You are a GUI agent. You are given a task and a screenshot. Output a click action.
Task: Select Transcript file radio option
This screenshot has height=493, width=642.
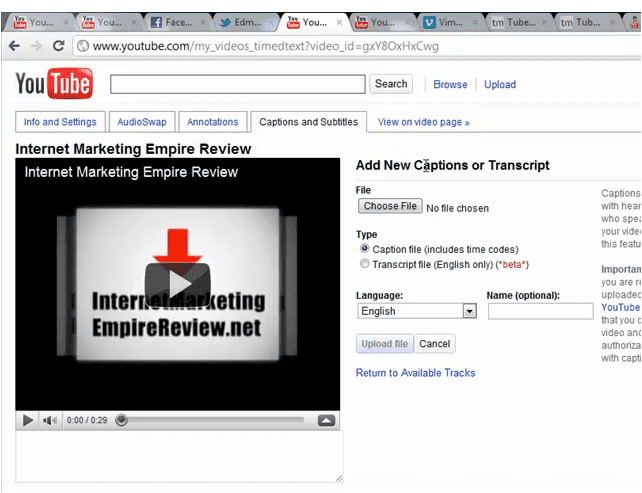coord(364,264)
